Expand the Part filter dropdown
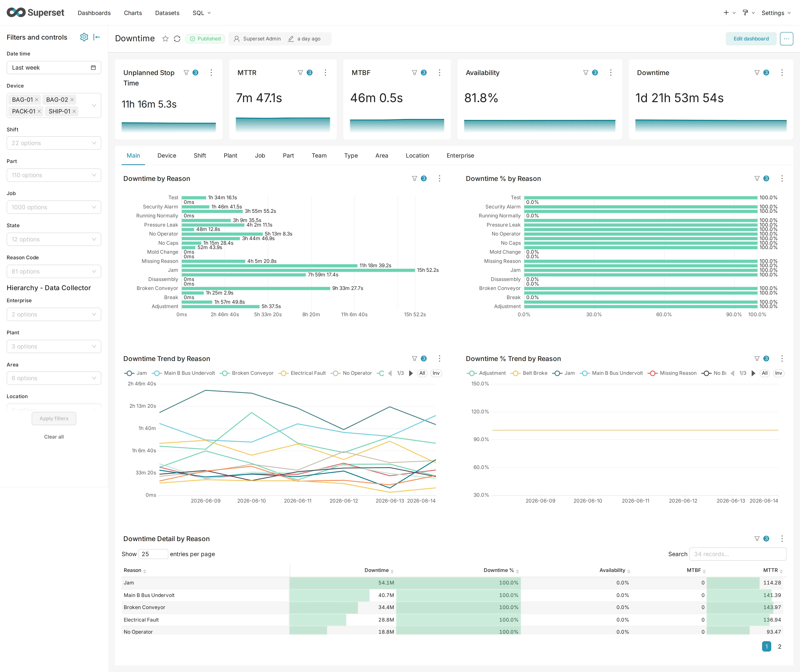The height and width of the screenshot is (672, 800). (x=54, y=175)
